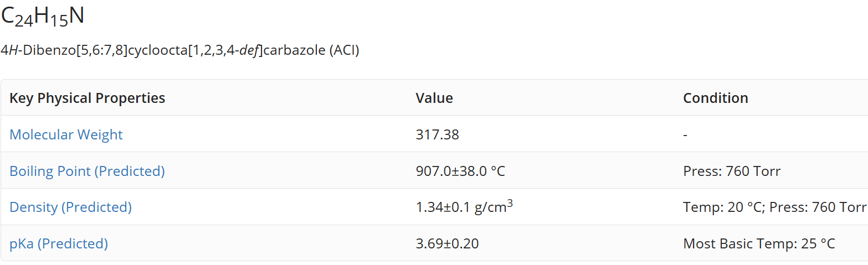Click the italic 4H prefix in the name
This screenshot has height=265, width=868.
[x=8, y=50]
